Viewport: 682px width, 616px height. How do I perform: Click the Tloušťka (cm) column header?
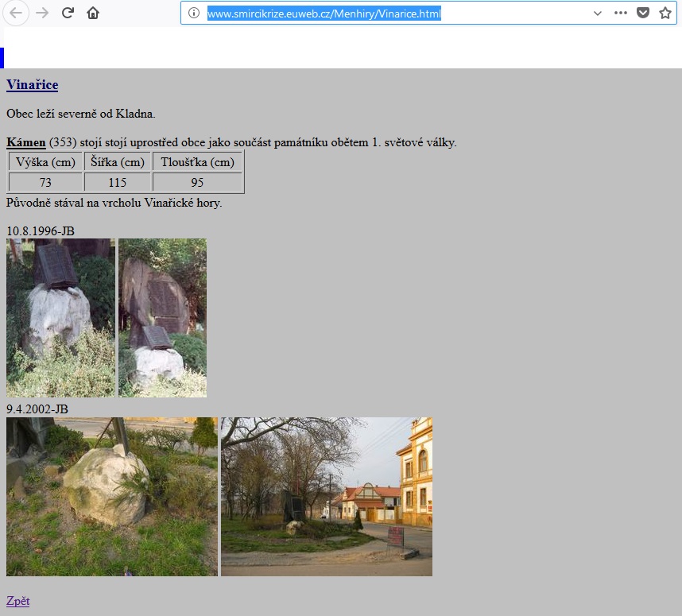[x=196, y=161]
